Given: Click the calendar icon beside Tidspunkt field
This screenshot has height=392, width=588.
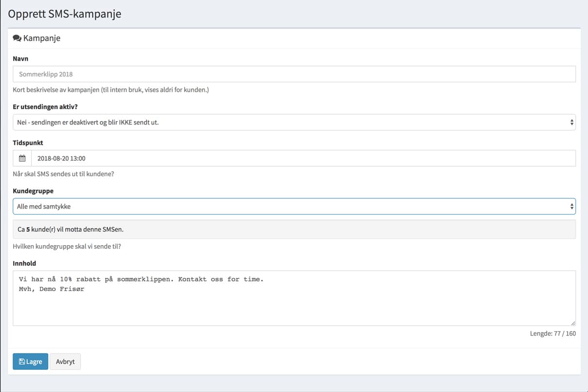Looking at the screenshot, I should tap(22, 158).
